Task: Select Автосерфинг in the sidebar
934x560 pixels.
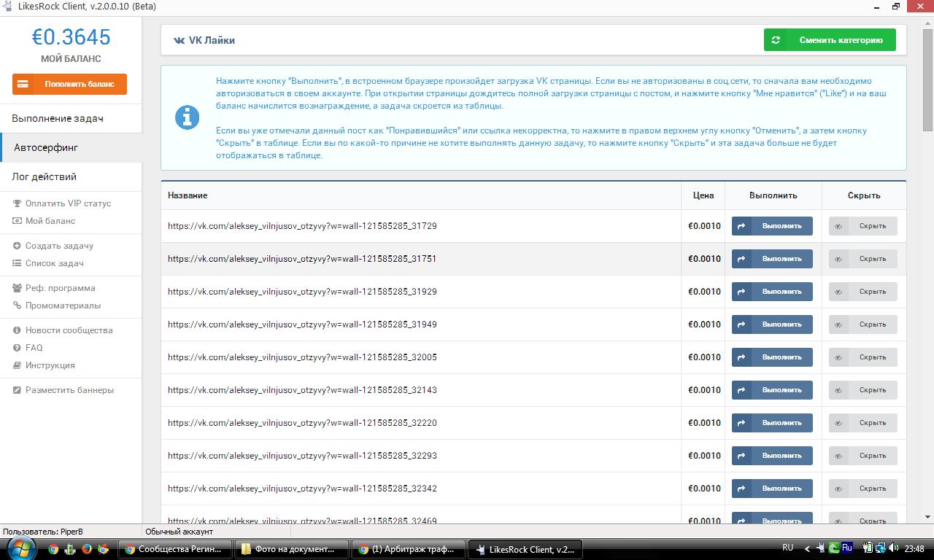Action: pyautogui.click(x=71, y=147)
